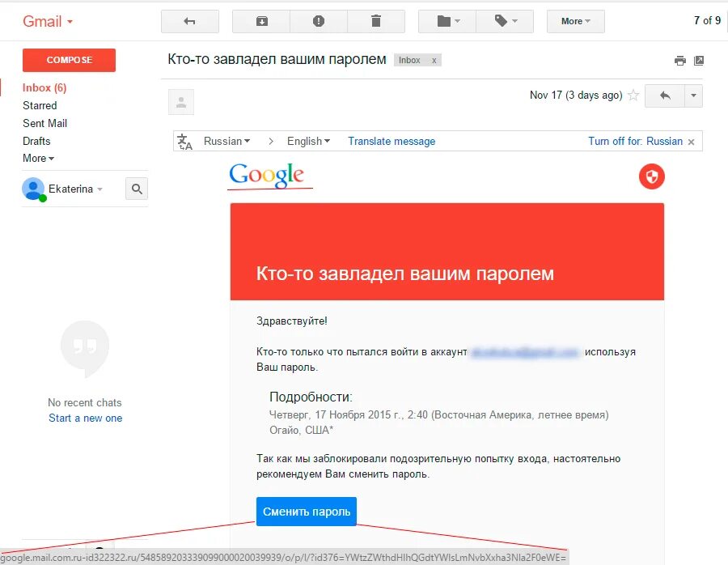Screen dimensions: 728x565
Task: Click the Inbox label chip on the subject
Action: click(x=409, y=61)
